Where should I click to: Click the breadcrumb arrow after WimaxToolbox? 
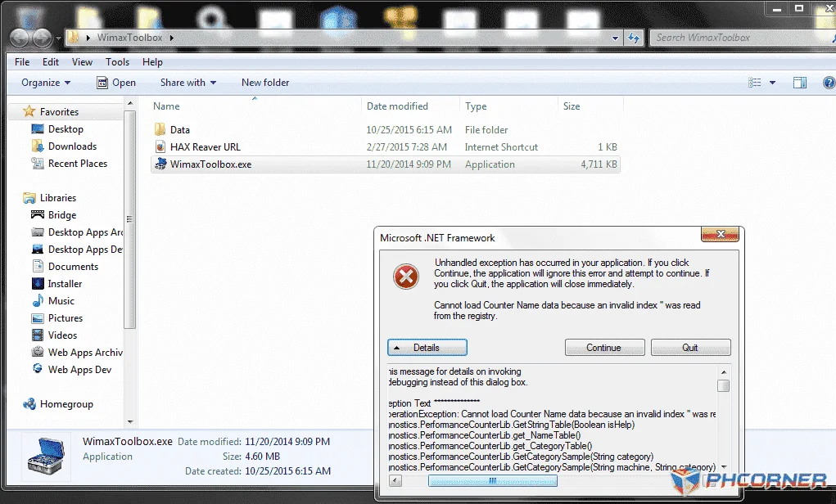click(x=172, y=38)
